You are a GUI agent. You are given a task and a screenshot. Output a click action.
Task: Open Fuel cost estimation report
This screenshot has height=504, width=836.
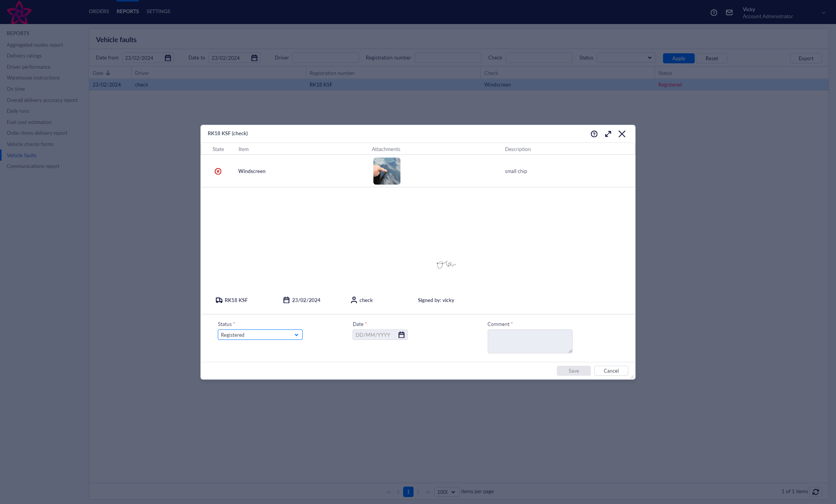pos(29,122)
